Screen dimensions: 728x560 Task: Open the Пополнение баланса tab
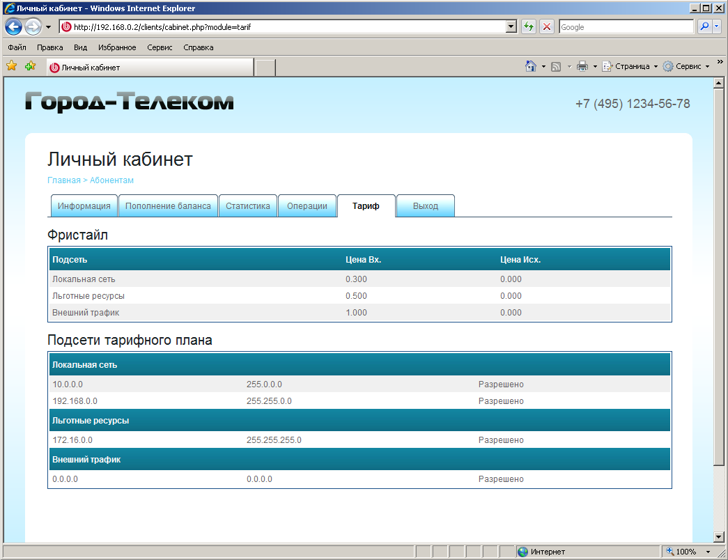point(168,206)
